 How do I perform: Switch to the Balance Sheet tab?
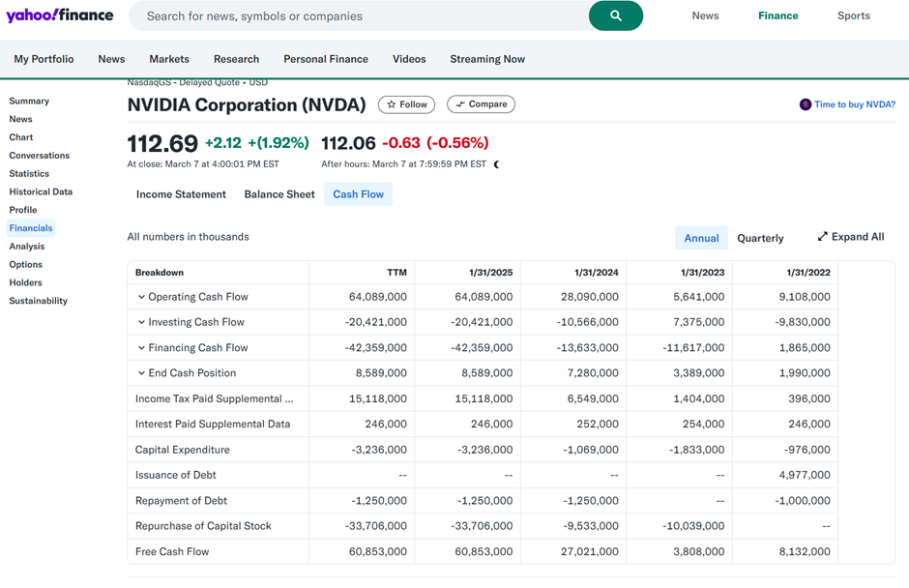(x=279, y=194)
